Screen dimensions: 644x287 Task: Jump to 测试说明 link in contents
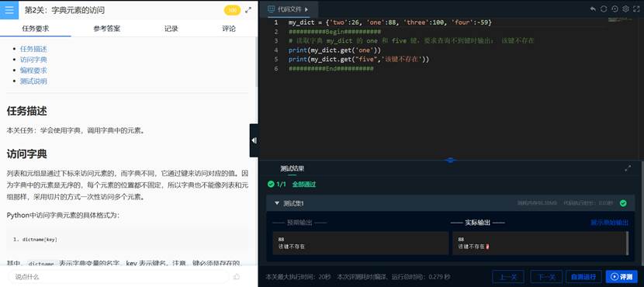[33, 81]
